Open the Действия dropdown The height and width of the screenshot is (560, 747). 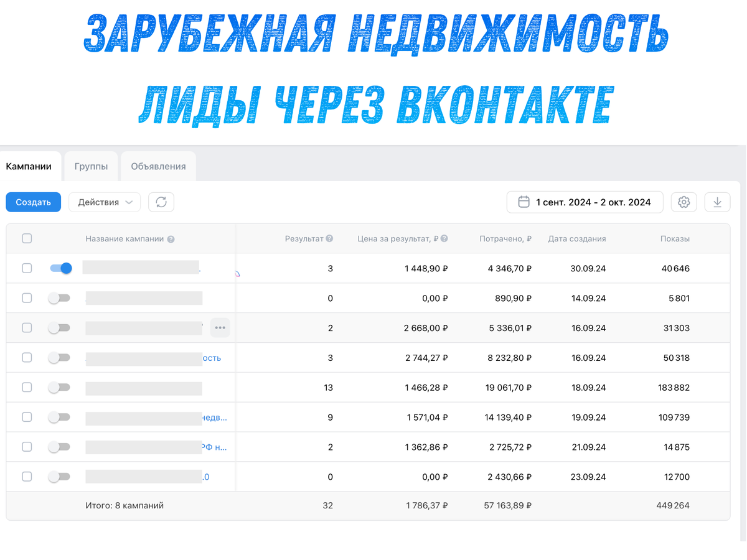click(105, 202)
